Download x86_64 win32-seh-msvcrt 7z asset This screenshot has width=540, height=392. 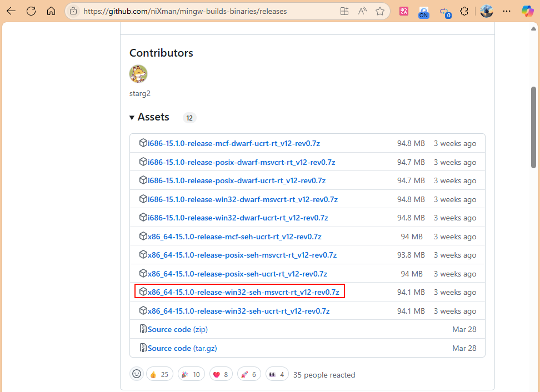[x=243, y=292]
